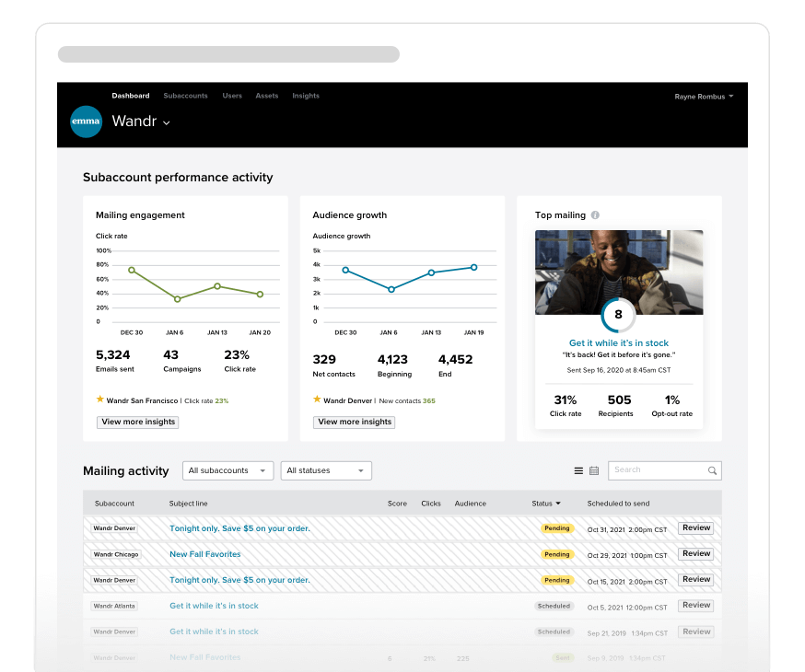Click the Wandr Chicago subaccount tag
Screen dimensions: 805x672
tap(116, 554)
